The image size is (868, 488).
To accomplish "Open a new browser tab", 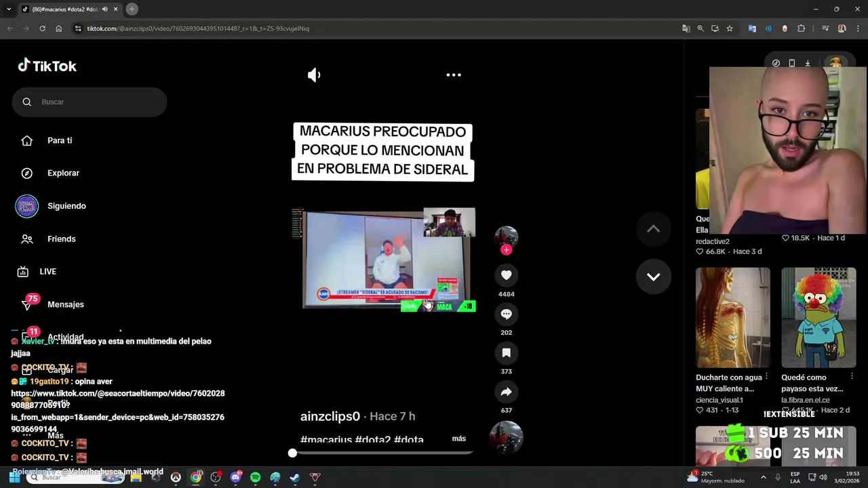I will click(x=132, y=9).
